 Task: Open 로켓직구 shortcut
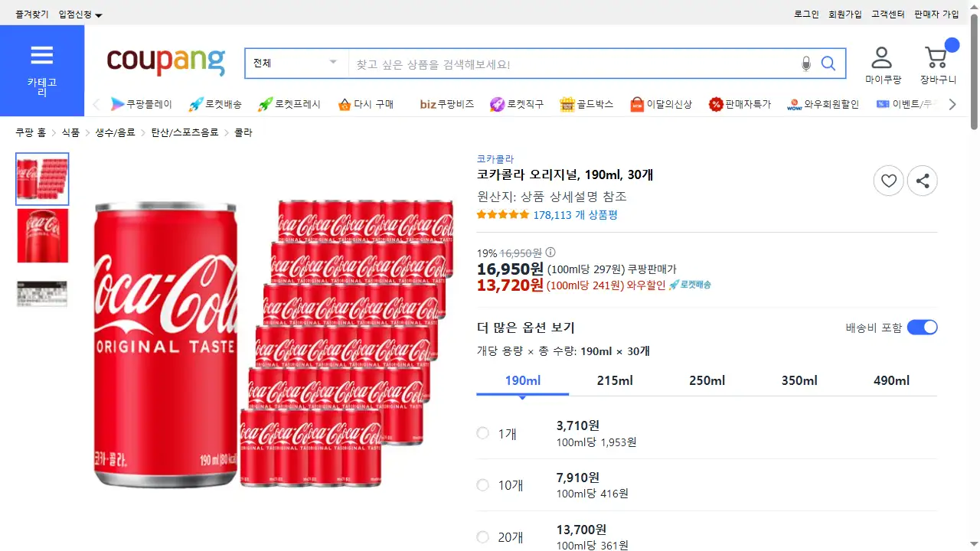517,104
